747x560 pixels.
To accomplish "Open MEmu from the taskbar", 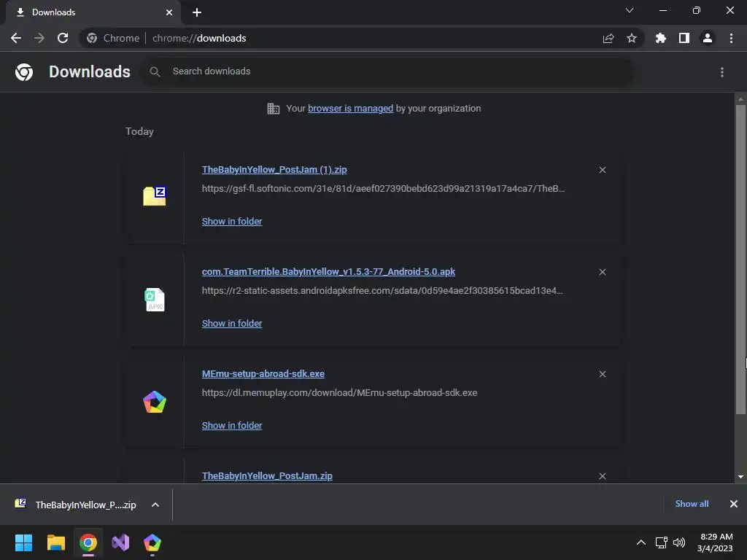I will (152, 542).
